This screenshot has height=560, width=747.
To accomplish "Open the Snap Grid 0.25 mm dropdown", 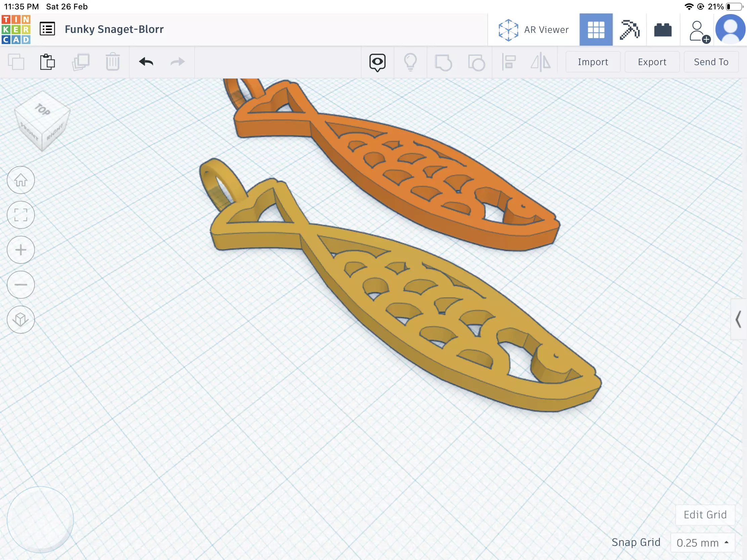I will [702, 543].
